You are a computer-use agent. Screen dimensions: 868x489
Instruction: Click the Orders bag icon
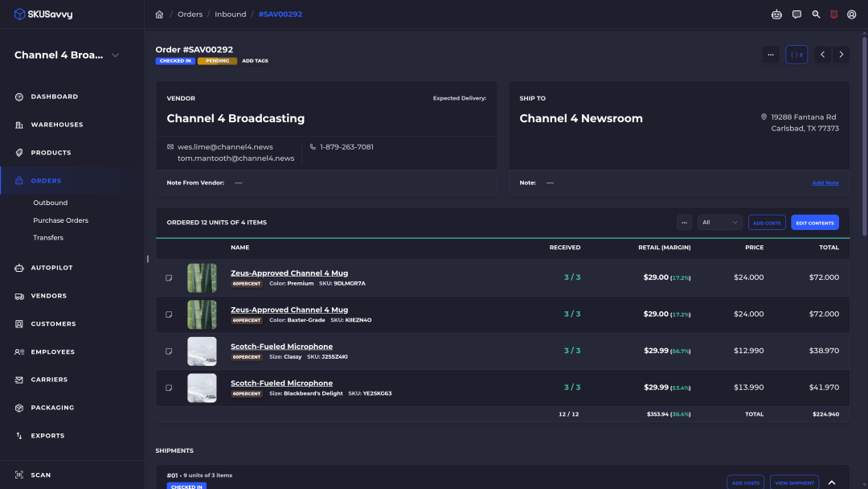pyautogui.click(x=19, y=181)
